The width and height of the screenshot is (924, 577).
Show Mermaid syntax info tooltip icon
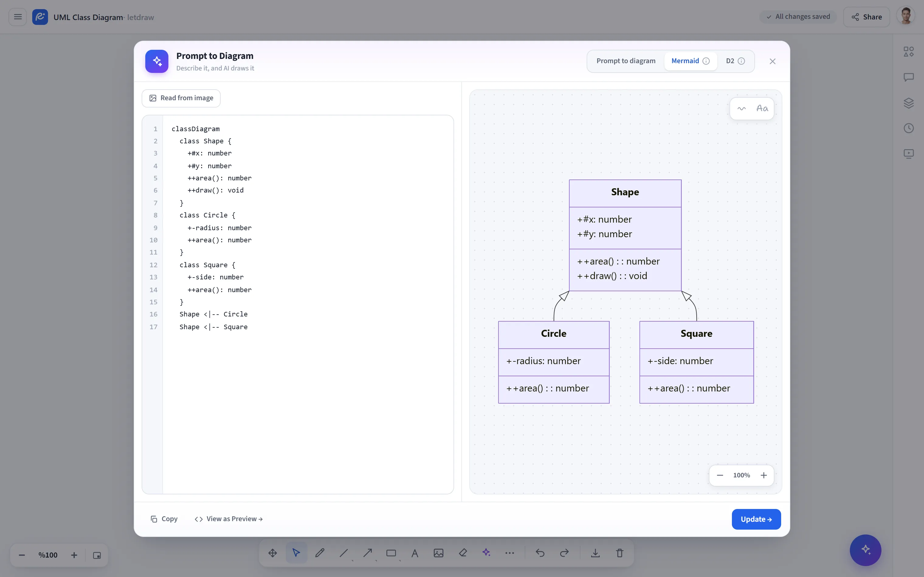(706, 61)
